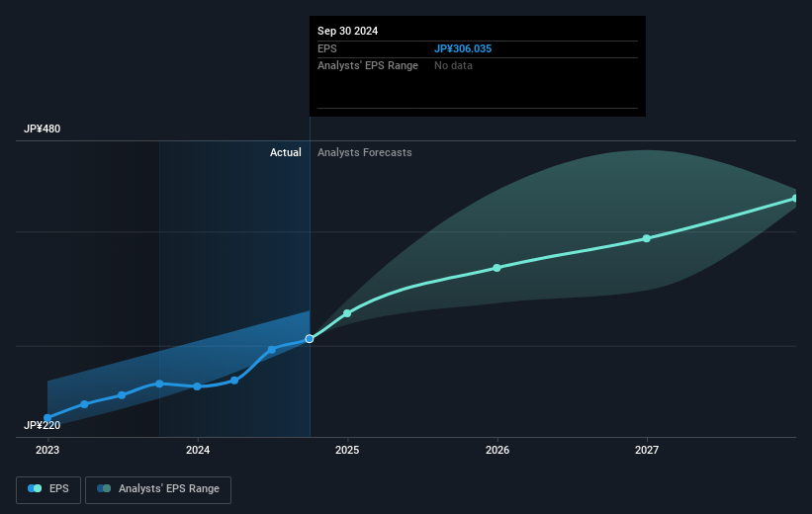
Task: Select the 2025 forecast data point
Action: click(347, 313)
